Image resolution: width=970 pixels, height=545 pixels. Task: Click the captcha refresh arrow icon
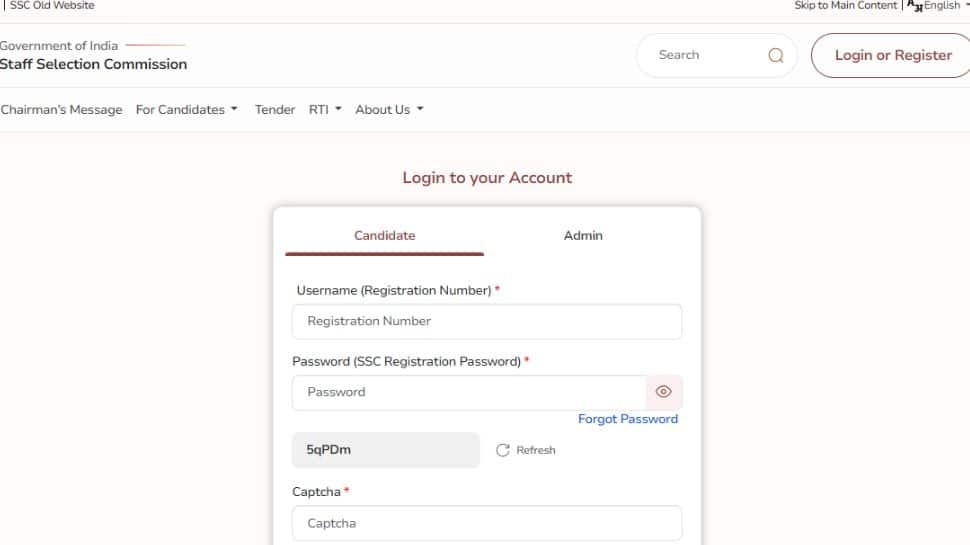pyautogui.click(x=503, y=450)
